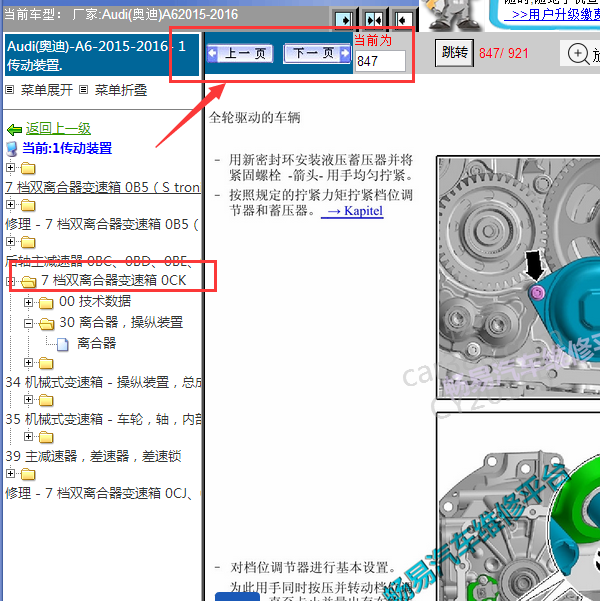
Task: Click the 菜单折叠 list icon
Action: click(84, 90)
